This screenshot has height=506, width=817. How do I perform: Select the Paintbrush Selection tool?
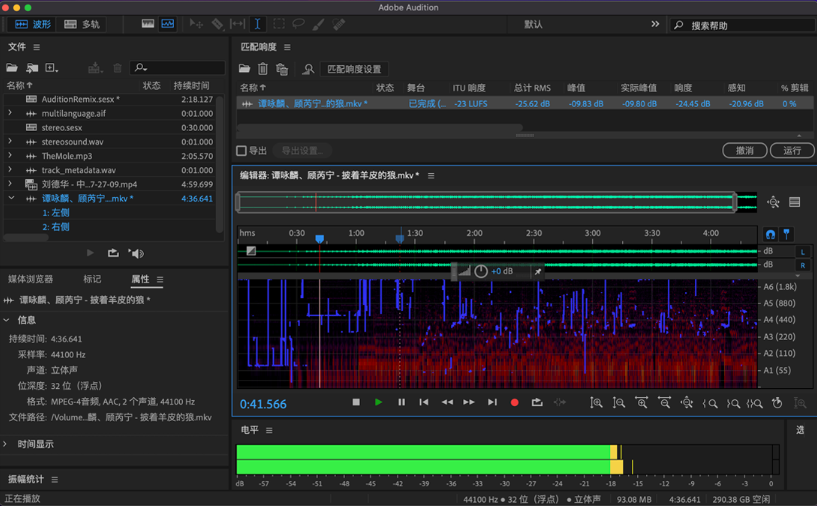point(318,24)
